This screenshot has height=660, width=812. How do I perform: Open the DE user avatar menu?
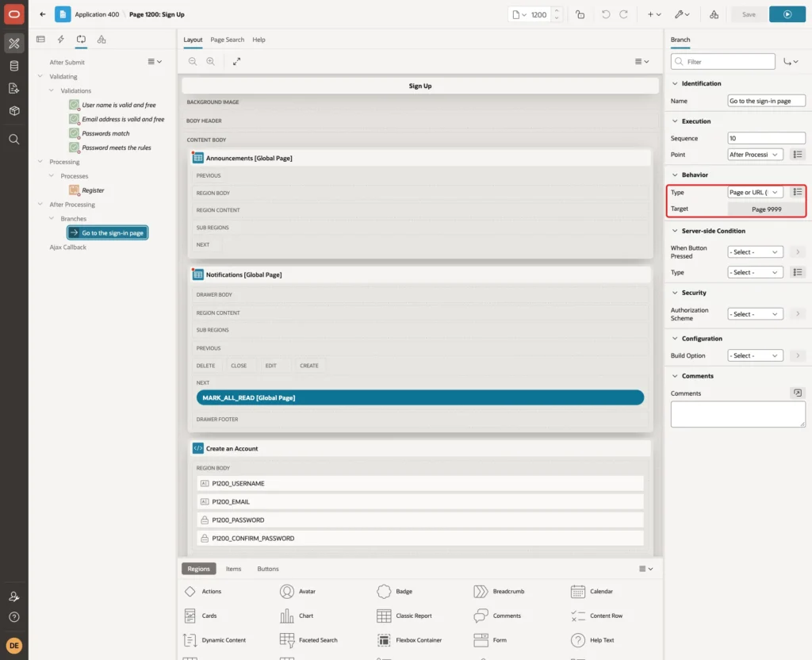tap(14, 646)
